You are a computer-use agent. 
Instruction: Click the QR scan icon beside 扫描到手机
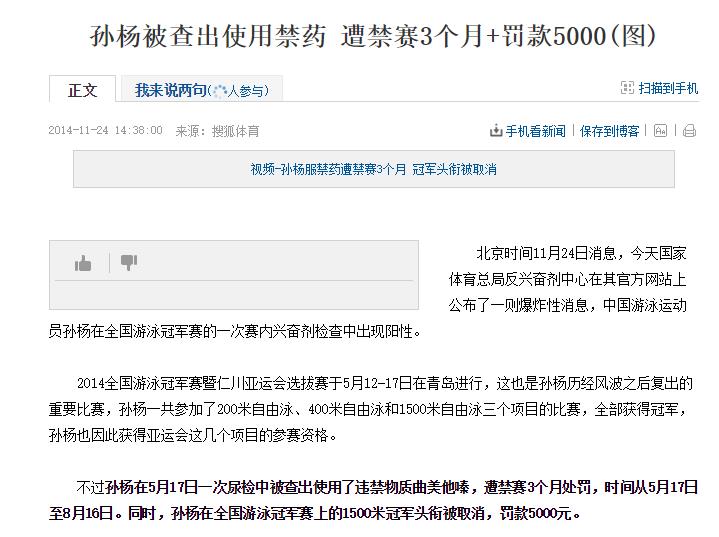point(627,88)
